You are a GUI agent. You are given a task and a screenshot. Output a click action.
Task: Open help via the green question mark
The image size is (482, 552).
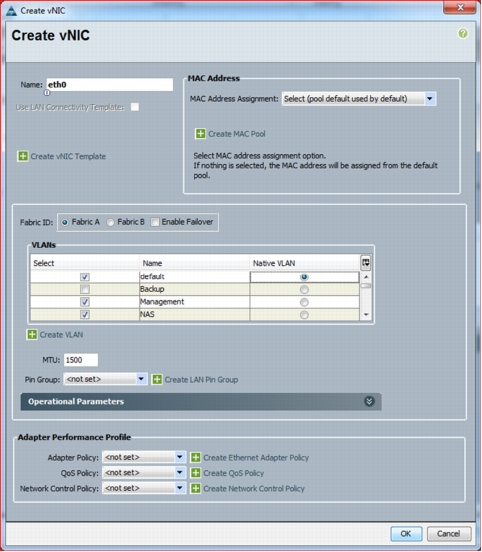[463, 33]
